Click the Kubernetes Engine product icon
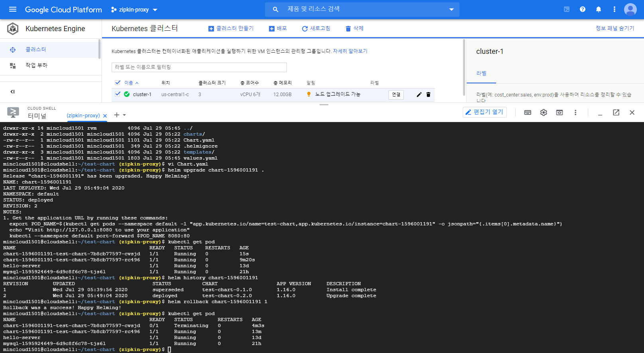 [x=13, y=29]
